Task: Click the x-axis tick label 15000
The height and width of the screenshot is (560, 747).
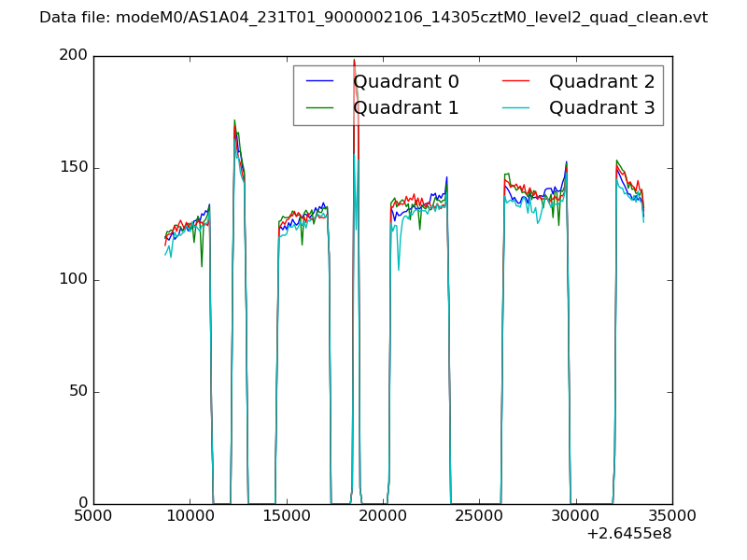Action: (287, 517)
